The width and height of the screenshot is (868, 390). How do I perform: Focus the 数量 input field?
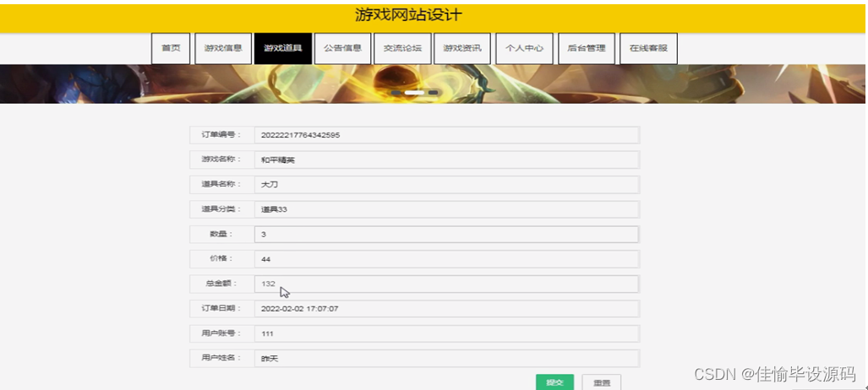pyautogui.click(x=447, y=234)
